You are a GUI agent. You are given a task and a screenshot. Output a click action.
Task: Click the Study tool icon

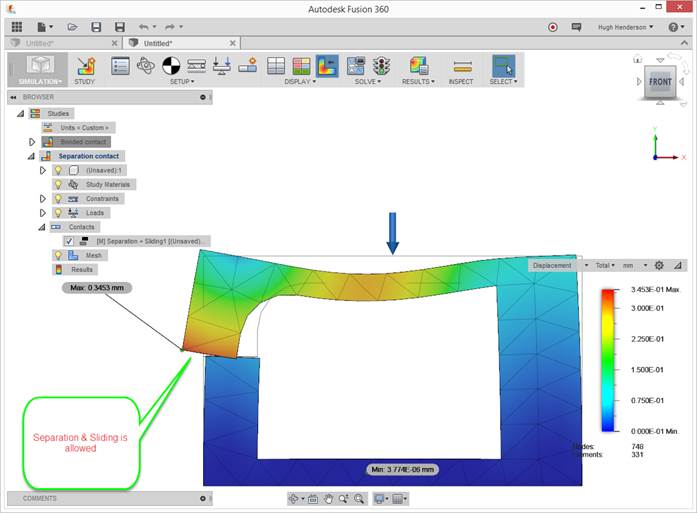[x=85, y=66]
